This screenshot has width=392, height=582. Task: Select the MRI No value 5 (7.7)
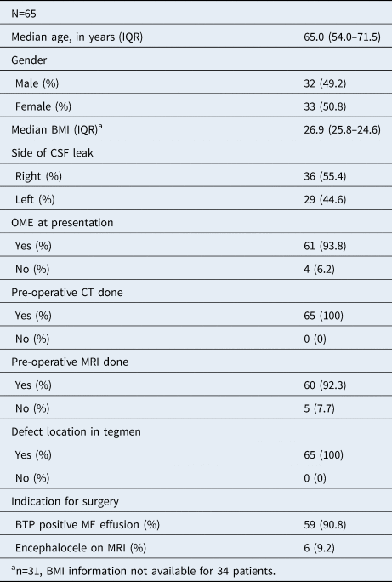click(320, 408)
